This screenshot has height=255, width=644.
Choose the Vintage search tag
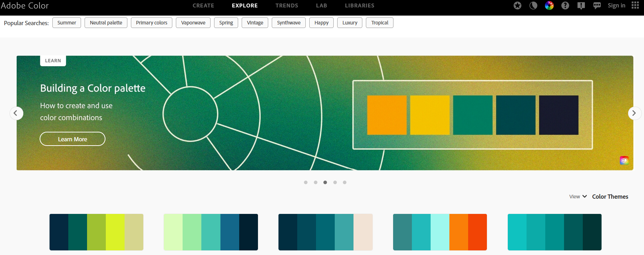coord(255,23)
